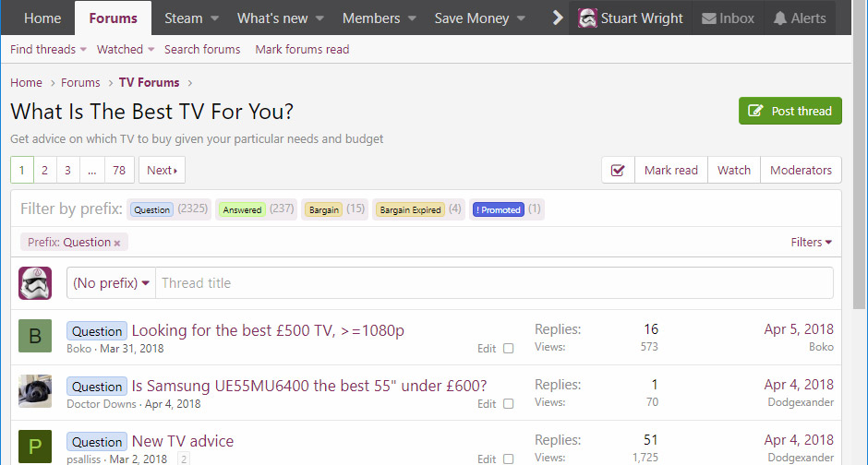The image size is (868, 465).
Task: Tick the checkbox for the Samsung UE55MU6400 thread
Action: click(508, 403)
